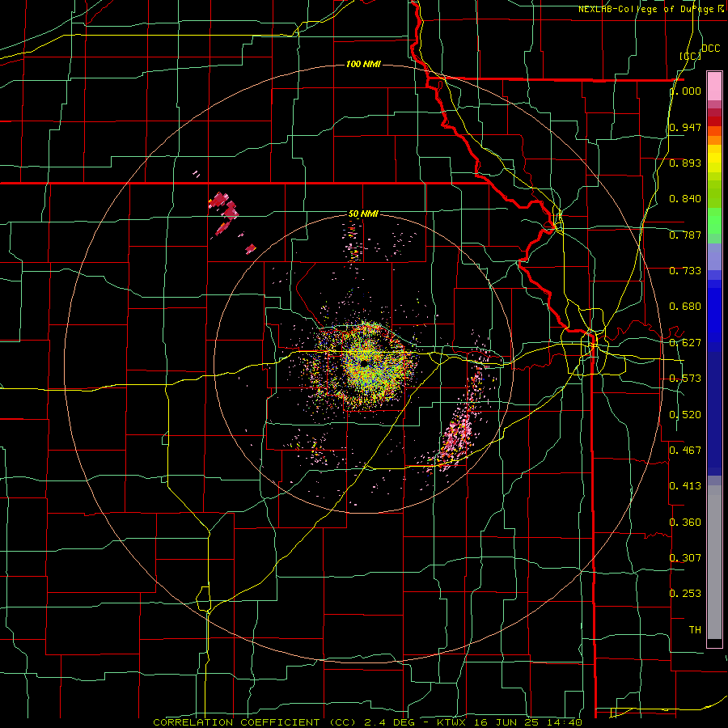Click the CORRELATION COEFFICIENT (CC) caption text
Screen dimensions: 728x728
point(253,722)
